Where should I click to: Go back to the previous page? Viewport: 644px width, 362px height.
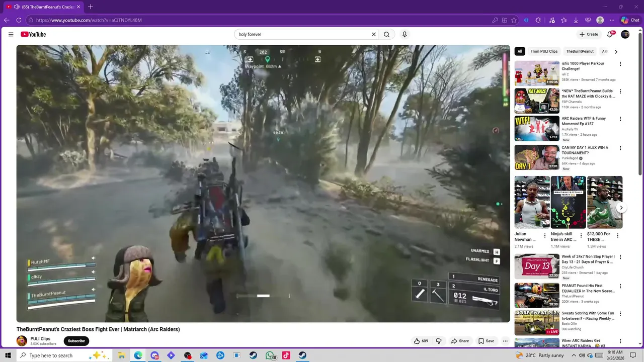click(7, 20)
